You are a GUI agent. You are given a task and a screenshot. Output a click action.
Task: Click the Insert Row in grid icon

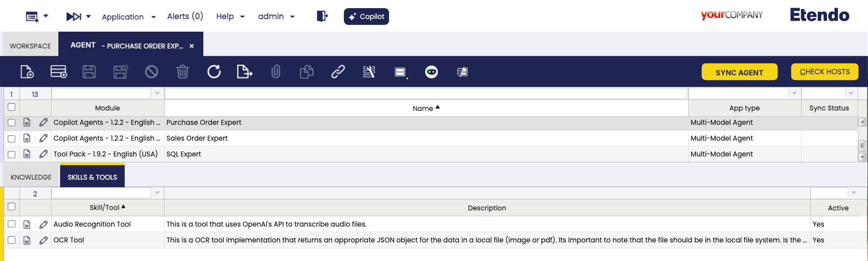59,71
